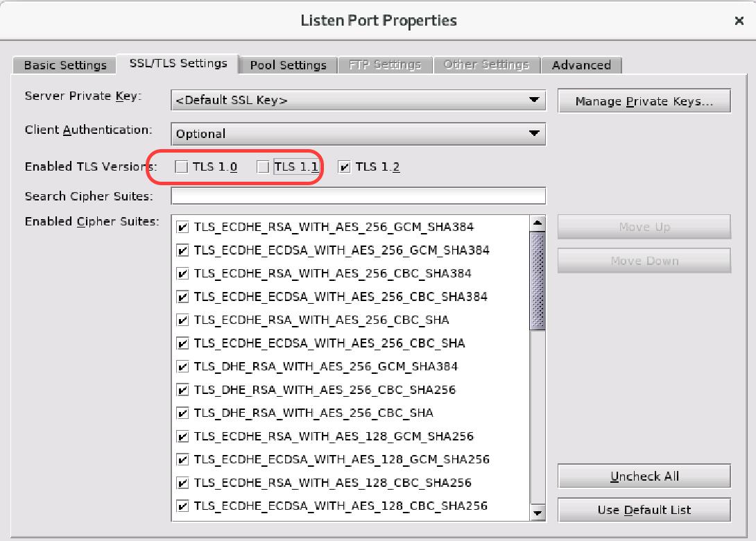Screen dimensions: 756x541
Task: Uncheck TLS_DHE_RSA_WITH_AES_256_GCM_SHA384 cipher
Action: point(182,366)
